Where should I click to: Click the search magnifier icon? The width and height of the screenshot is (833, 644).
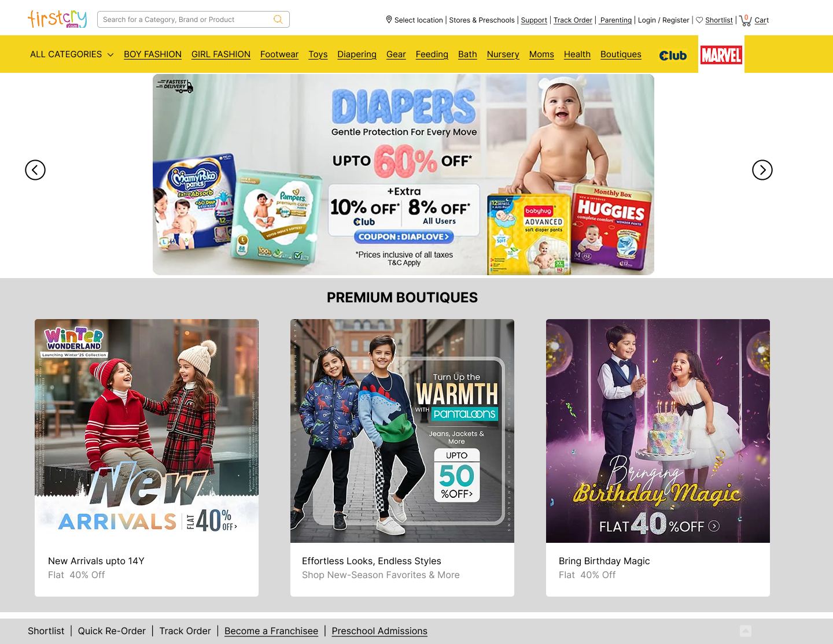[278, 20]
